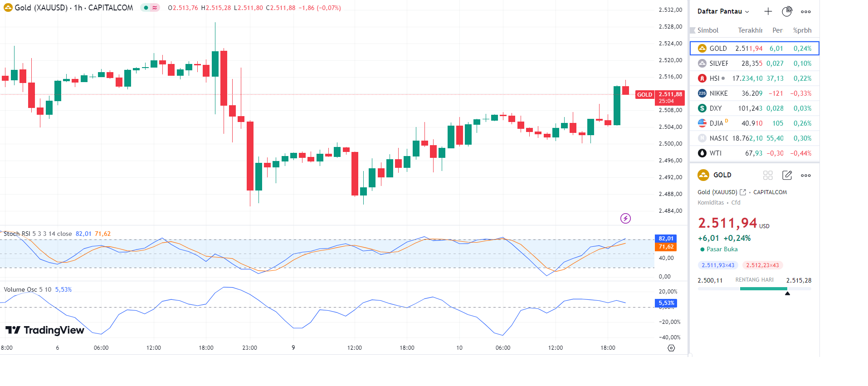Screen dimensions: 868x386
Task: Sort watchlist by %prbh column
Action: (x=802, y=30)
